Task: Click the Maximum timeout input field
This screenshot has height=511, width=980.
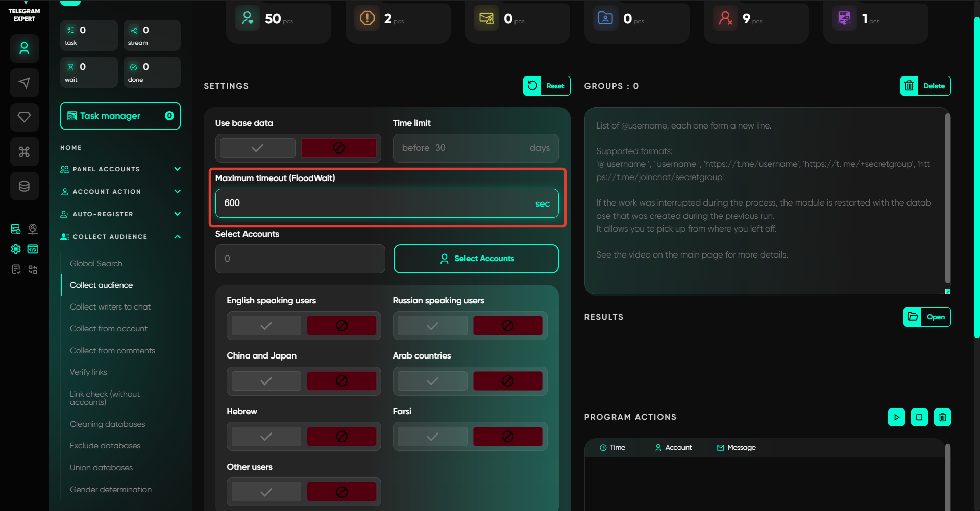Action: pyautogui.click(x=378, y=203)
